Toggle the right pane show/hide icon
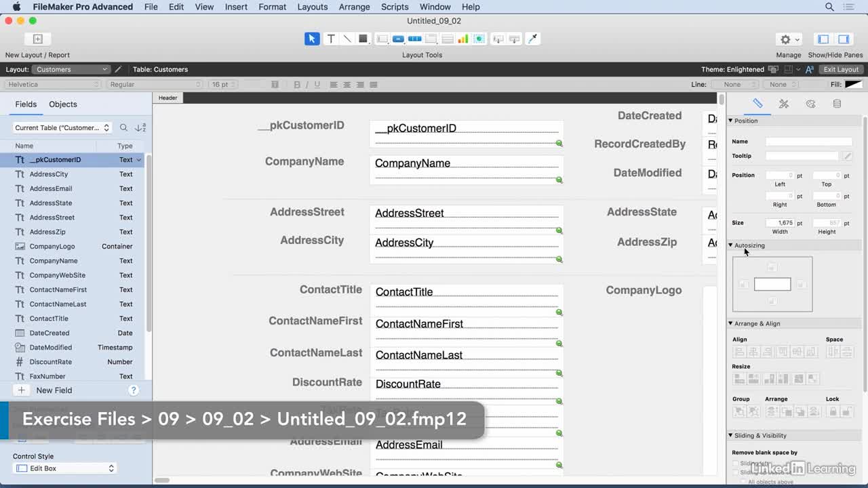The height and width of the screenshot is (488, 868). (844, 39)
